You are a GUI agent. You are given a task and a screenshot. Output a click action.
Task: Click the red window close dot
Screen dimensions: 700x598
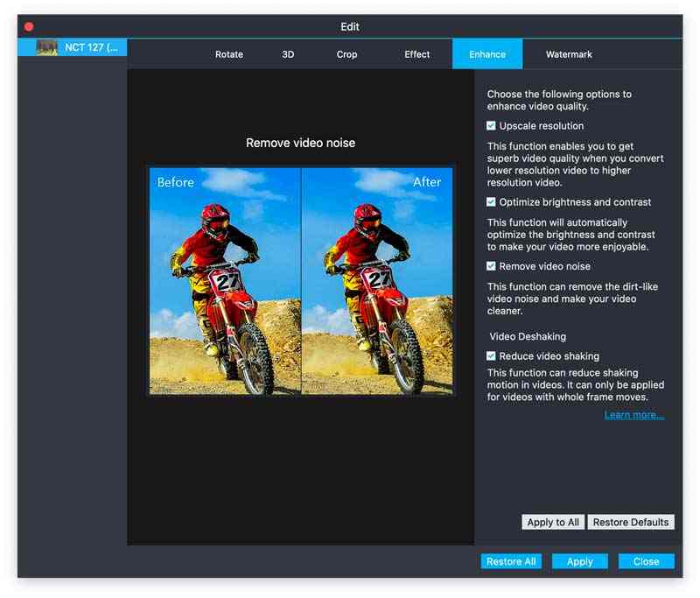pos(29,27)
